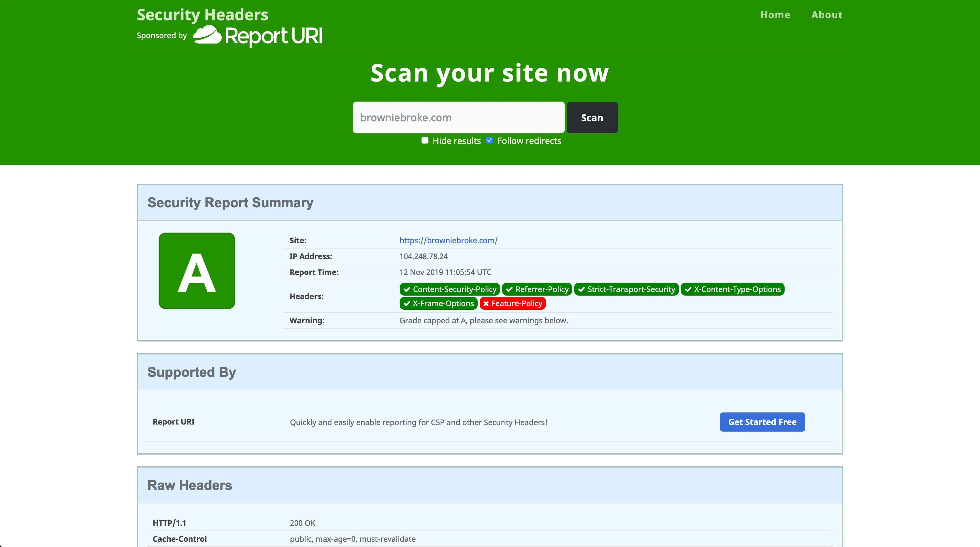Screen dimensions: 980x547
Task: Click the Content-Security-Policy header badge
Action: [x=450, y=289]
